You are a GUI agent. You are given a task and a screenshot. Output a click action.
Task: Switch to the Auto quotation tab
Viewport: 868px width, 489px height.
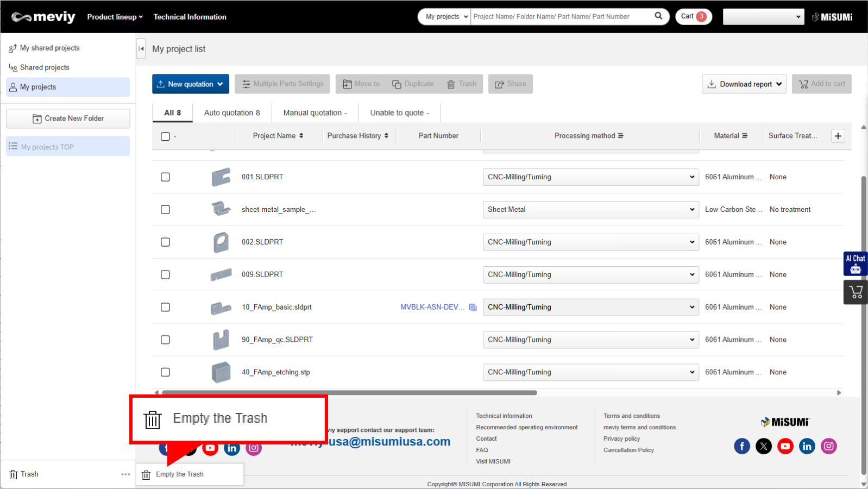coord(232,113)
